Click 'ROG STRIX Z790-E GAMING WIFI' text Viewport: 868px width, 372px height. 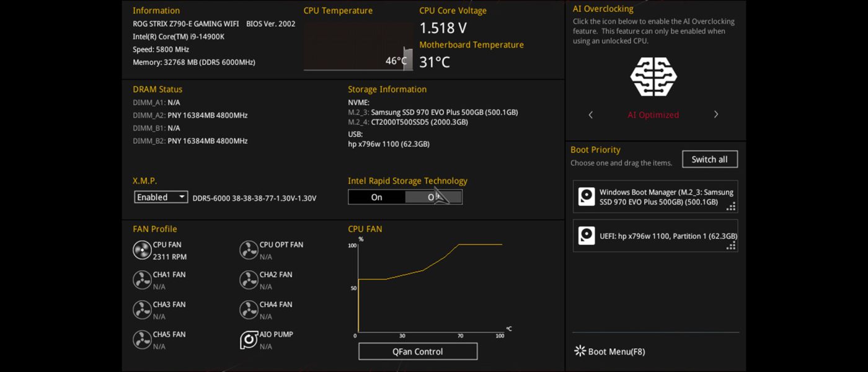coord(185,24)
